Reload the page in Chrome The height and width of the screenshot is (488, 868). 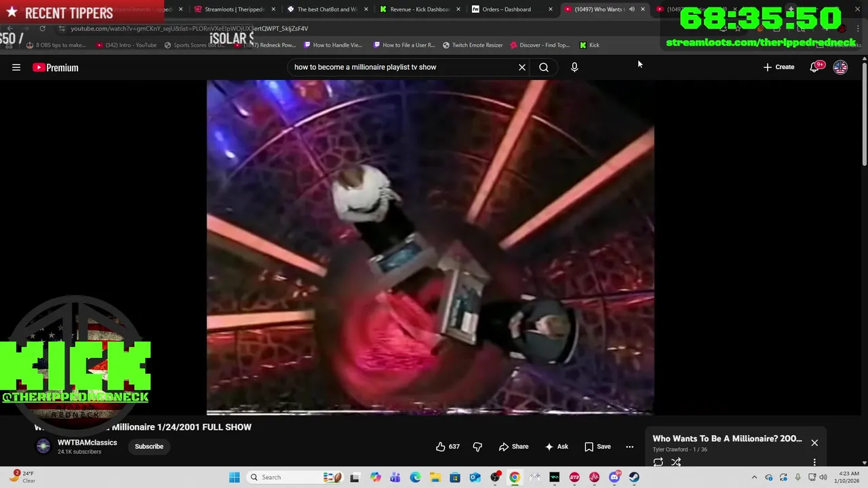42,28
